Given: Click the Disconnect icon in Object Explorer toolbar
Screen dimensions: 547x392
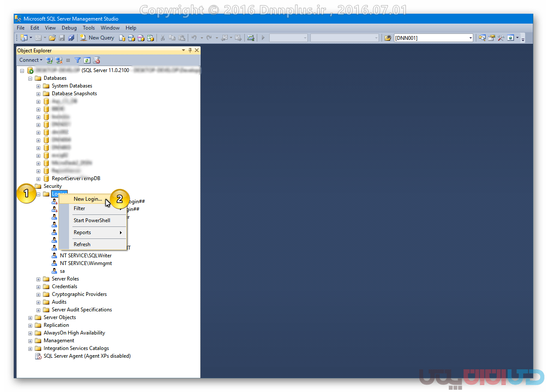Looking at the screenshot, I should 59,60.
